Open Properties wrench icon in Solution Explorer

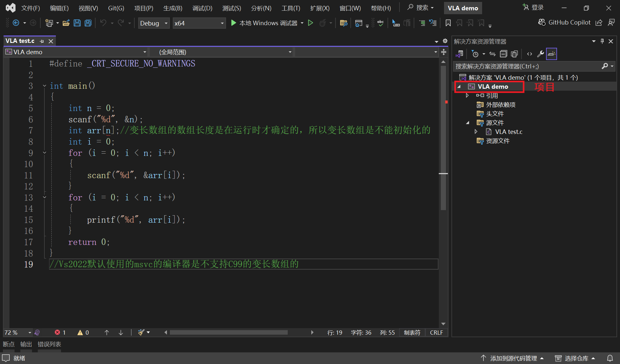540,54
